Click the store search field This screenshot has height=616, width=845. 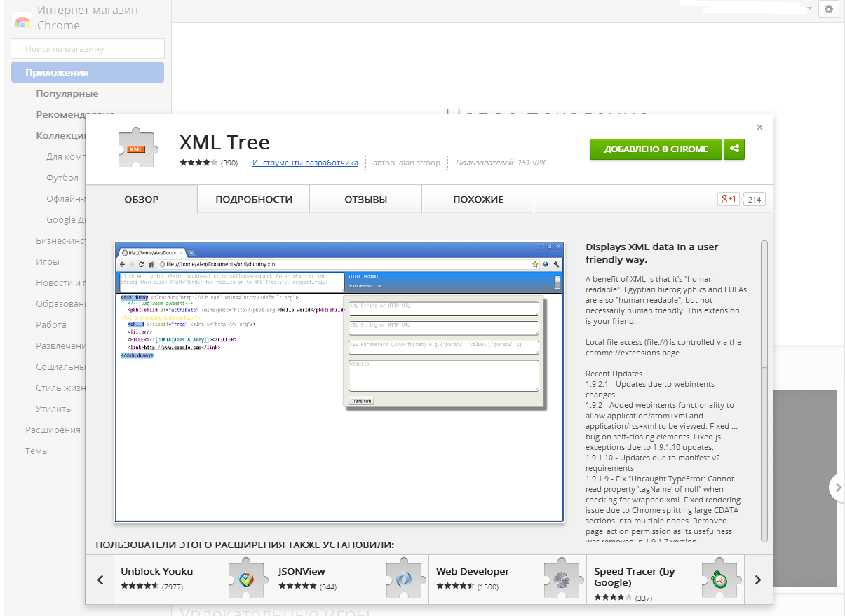(x=88, y=48)
